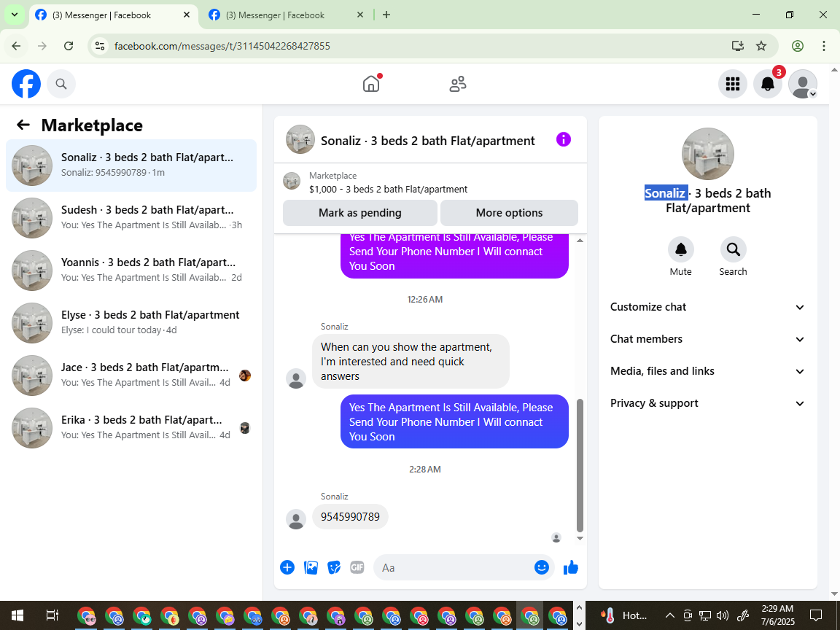840x630 pixels.
Task: Open conversation info purple icon
Action: click(x=564, y=139)
